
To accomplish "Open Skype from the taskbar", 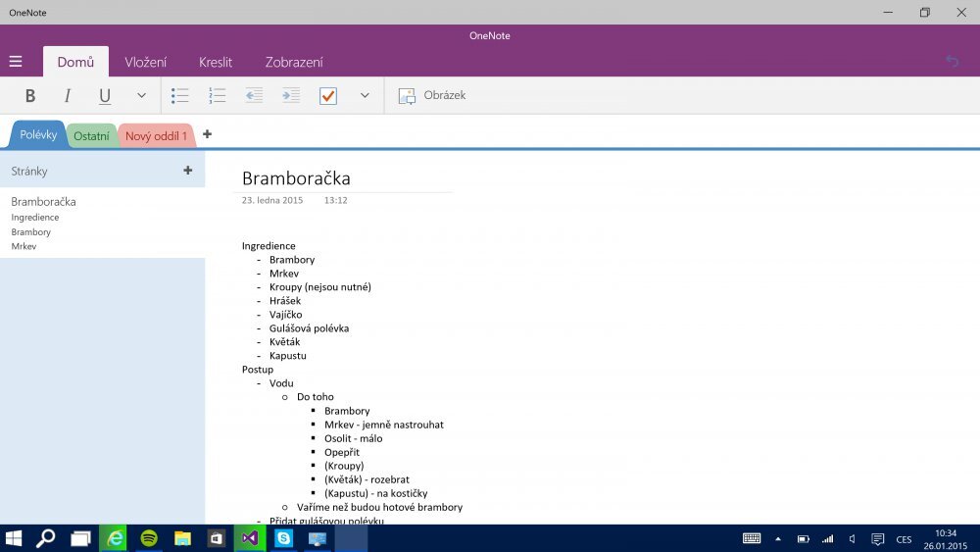I will click(284, 538).
